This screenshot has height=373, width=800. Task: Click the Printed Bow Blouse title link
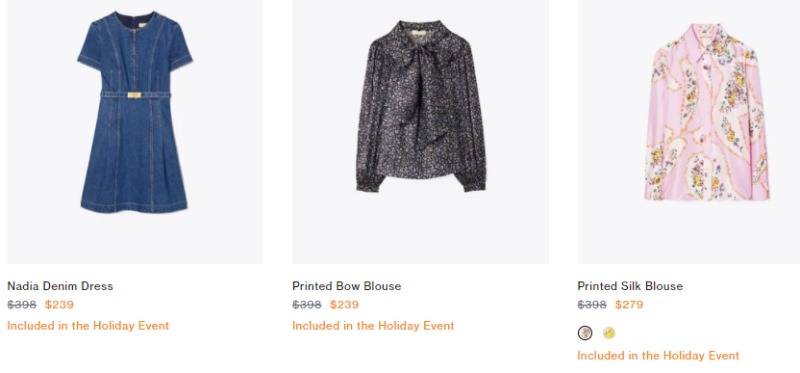pos(346,286)
